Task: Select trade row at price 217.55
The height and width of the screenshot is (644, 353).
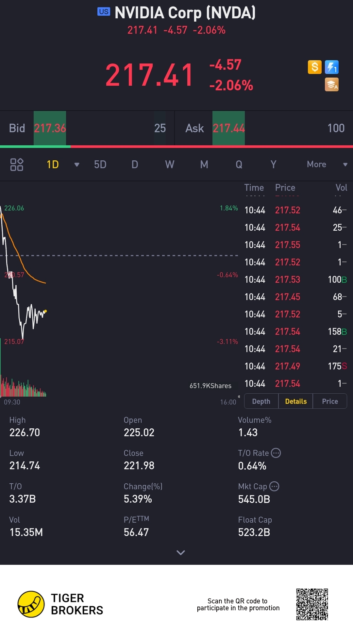Action: click(295, 245)
